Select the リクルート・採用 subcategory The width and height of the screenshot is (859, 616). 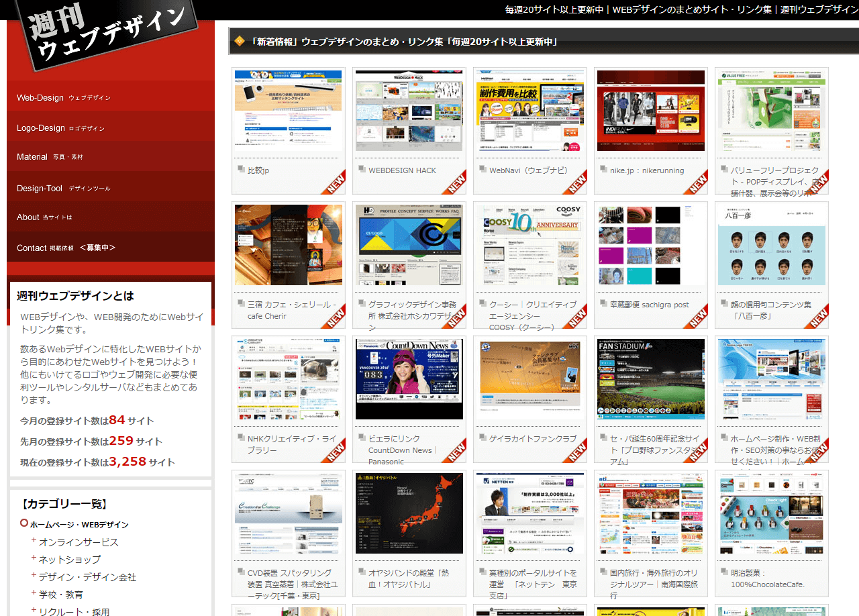pyautogui.click(x=74, y=612)
